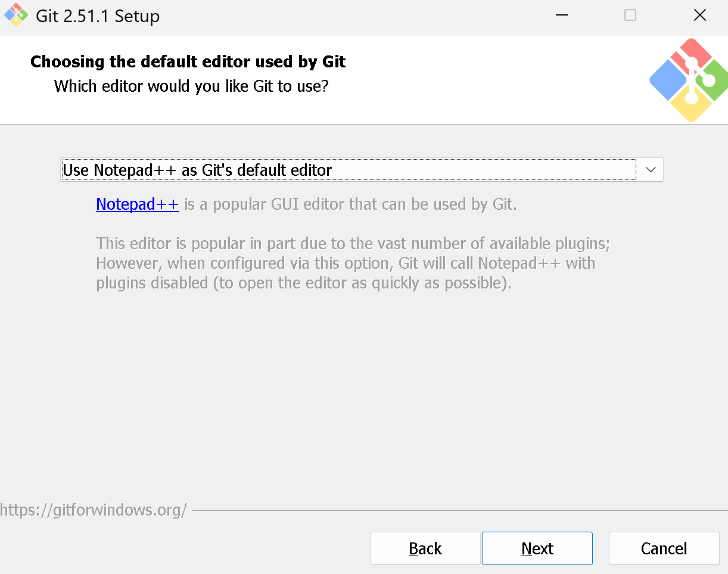Click the green diamond of the Git logo
This screenshot has height=574, width=728.
[x=715, y=82]
